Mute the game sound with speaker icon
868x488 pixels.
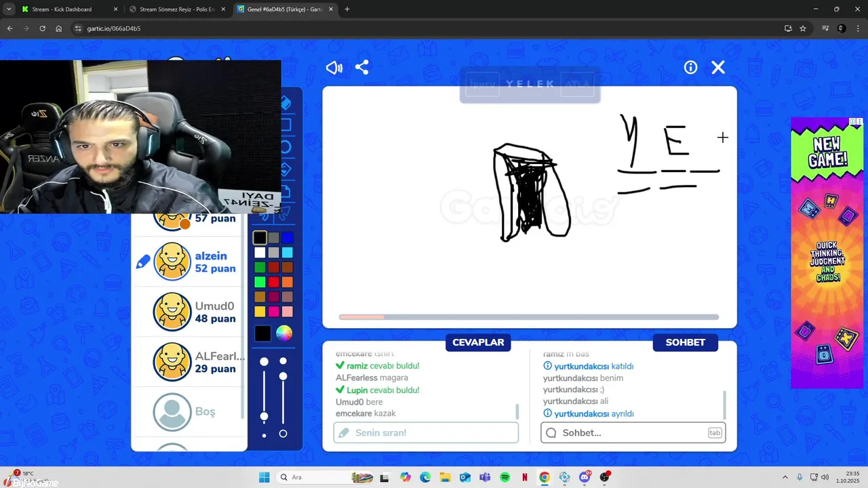(x=334, y=68)
